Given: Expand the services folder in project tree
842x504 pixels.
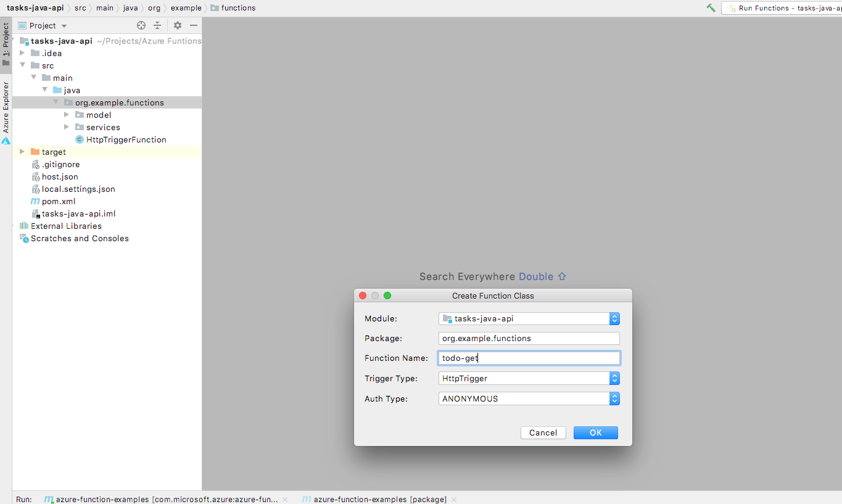Looking at the screenshot, I should pos(67,127).
